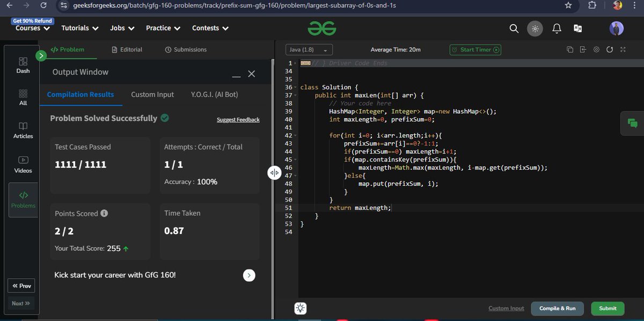Click the Compile & Run button
The height and width of the screenshot is (321, 644).
point(557,309)
